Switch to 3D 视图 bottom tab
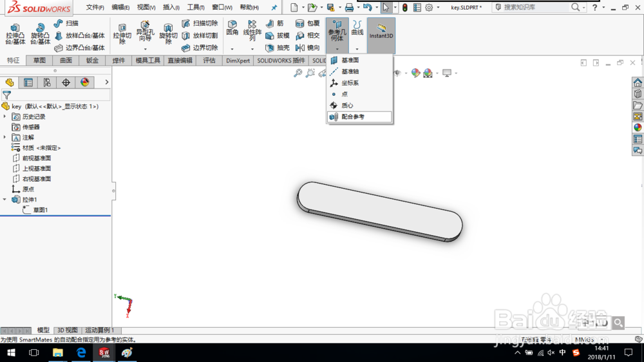The image size is (644, 362). click(x=68, y=330)
